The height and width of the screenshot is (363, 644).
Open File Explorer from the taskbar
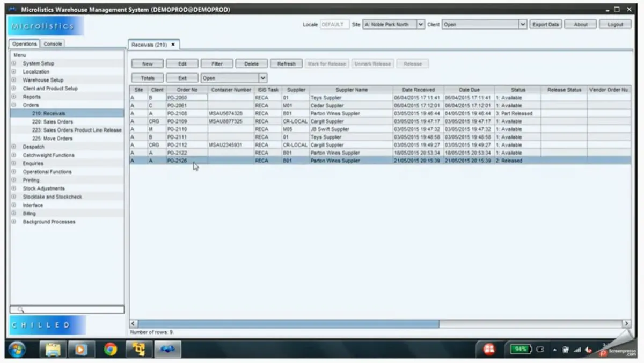(53, 350)
